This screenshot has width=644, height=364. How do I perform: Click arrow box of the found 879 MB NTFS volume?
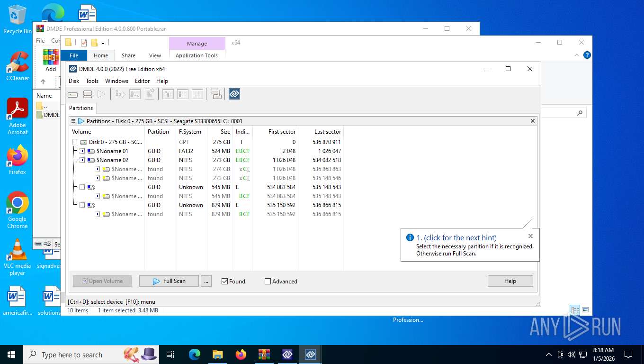pyautogui.click(x=97, y=214)
